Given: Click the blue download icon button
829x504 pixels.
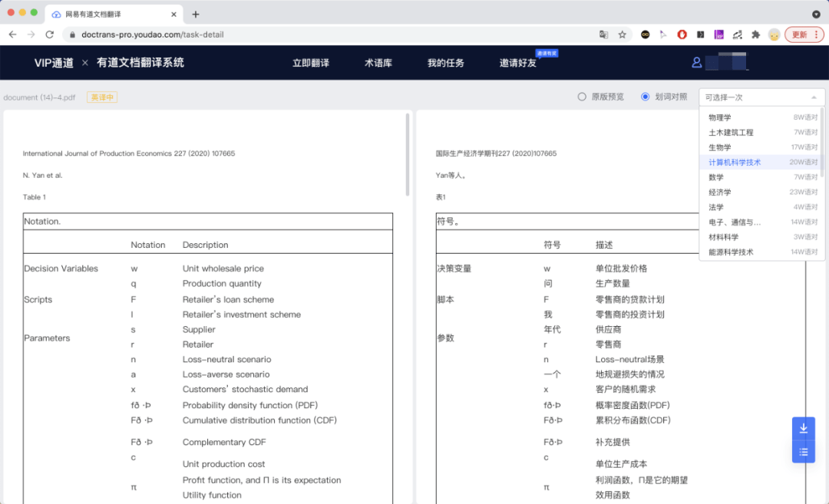Looking at the screenshot, I should click(803, 429).
